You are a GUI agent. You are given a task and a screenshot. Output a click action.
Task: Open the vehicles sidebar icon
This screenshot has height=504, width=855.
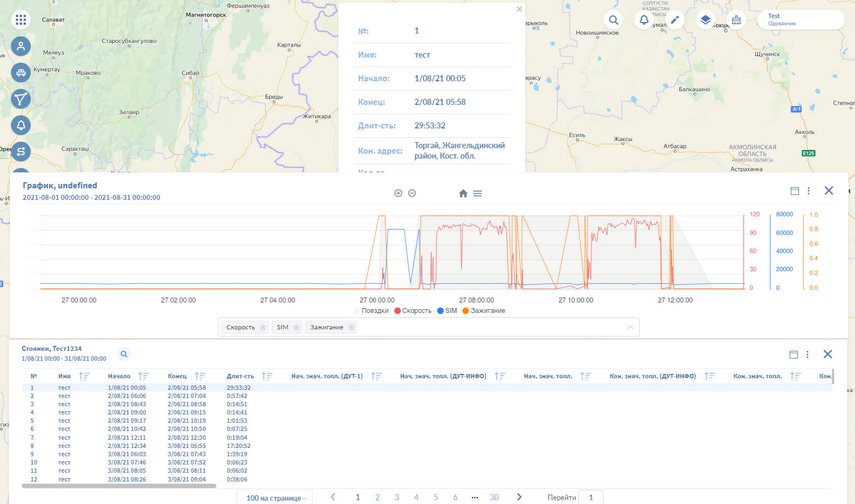(x=21, y=72)
